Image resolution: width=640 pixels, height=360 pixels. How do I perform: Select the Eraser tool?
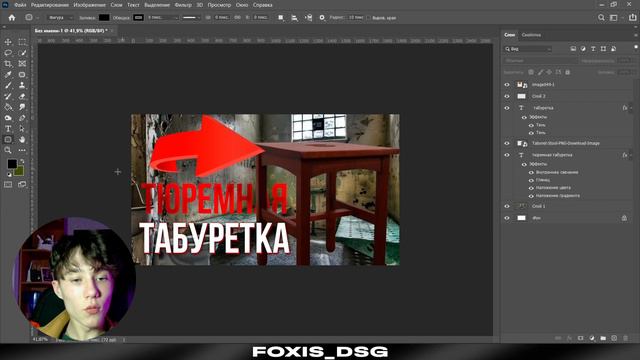[22, 96]
